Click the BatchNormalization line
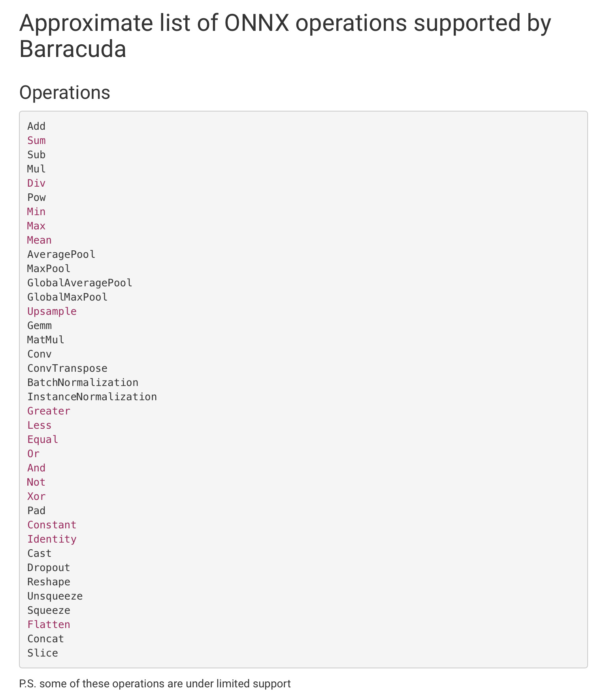The image size is (607, 700). [83, 382]
